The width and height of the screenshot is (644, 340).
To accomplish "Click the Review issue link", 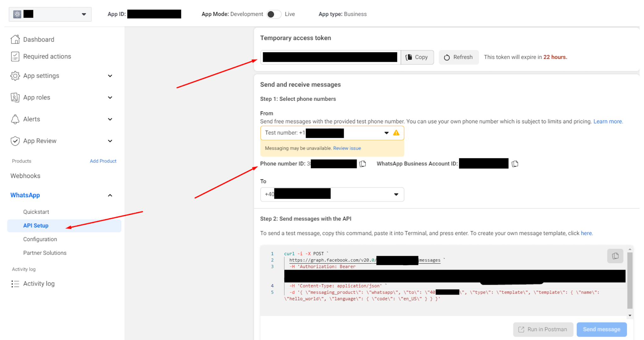I will coord(347,148).
